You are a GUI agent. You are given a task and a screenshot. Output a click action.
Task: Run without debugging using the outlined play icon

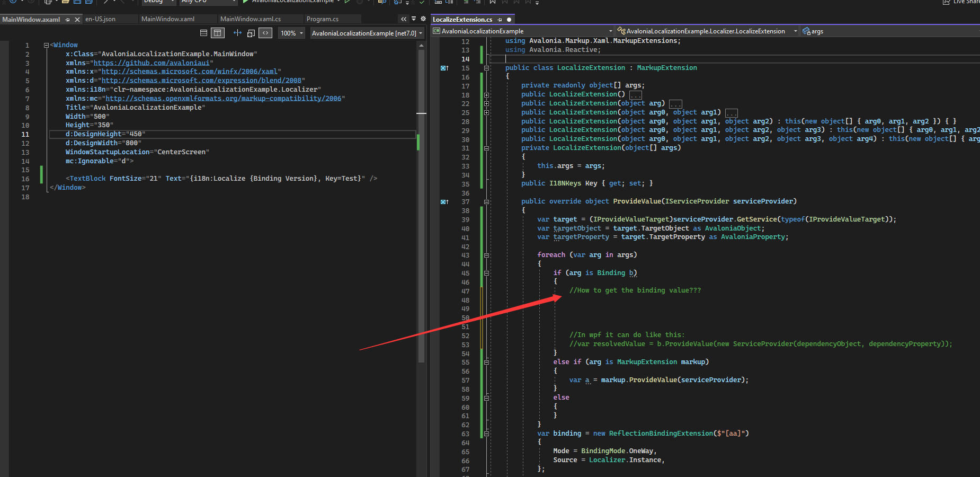[x=348, y=2]
